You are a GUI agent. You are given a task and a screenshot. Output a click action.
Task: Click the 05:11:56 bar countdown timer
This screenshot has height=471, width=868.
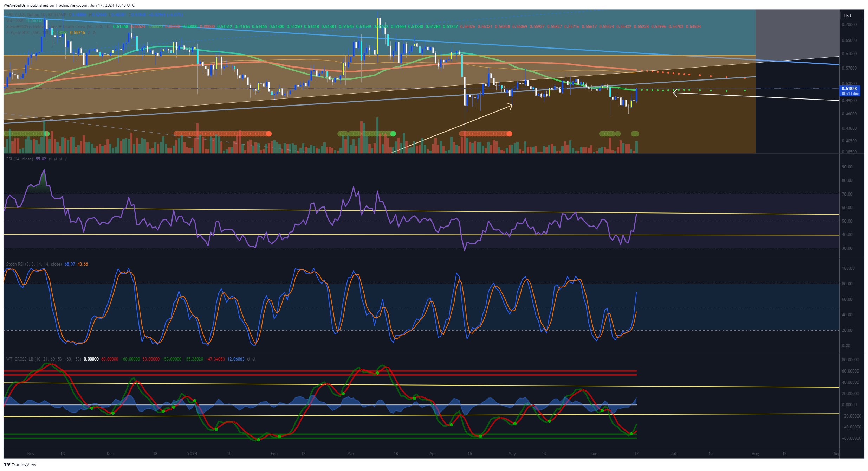(x=850, y=94)
